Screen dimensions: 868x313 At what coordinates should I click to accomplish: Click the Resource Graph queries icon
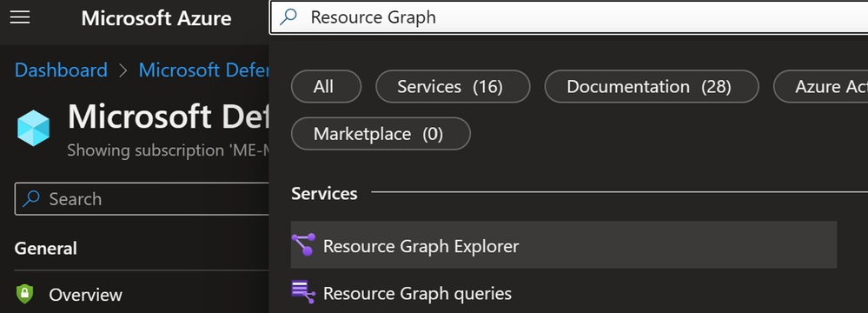pos(303,292)
